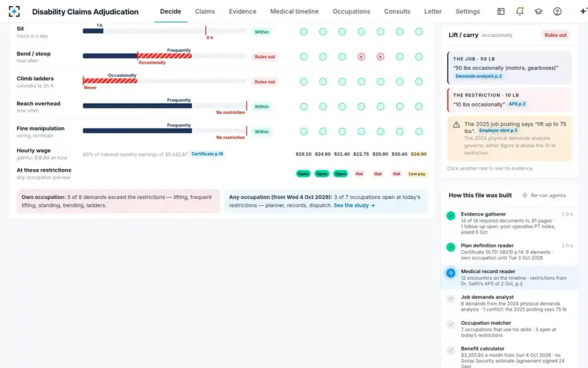
Task: Click the graduation cap icon
Action: coord(539,11)
